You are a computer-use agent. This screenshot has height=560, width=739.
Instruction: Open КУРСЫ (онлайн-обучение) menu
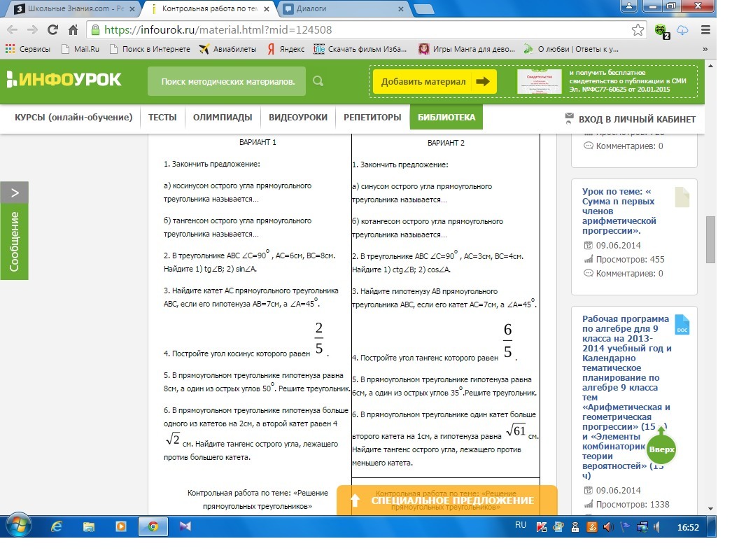[73, 118]
